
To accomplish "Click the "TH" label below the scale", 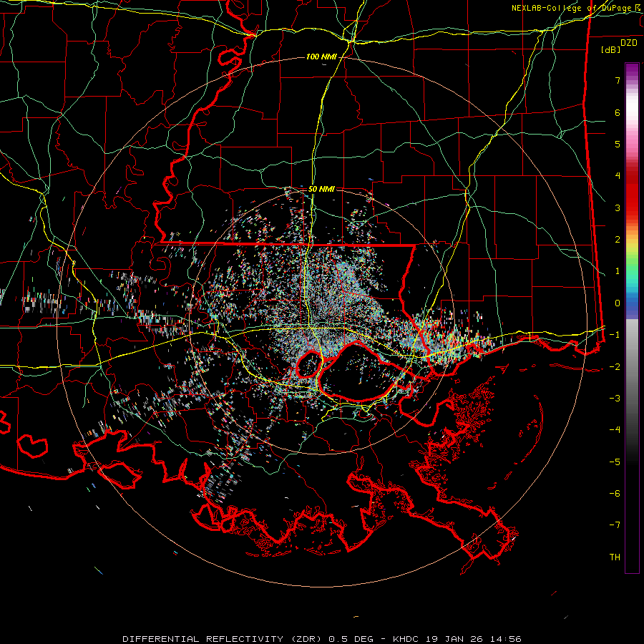I will pos(615,557).
